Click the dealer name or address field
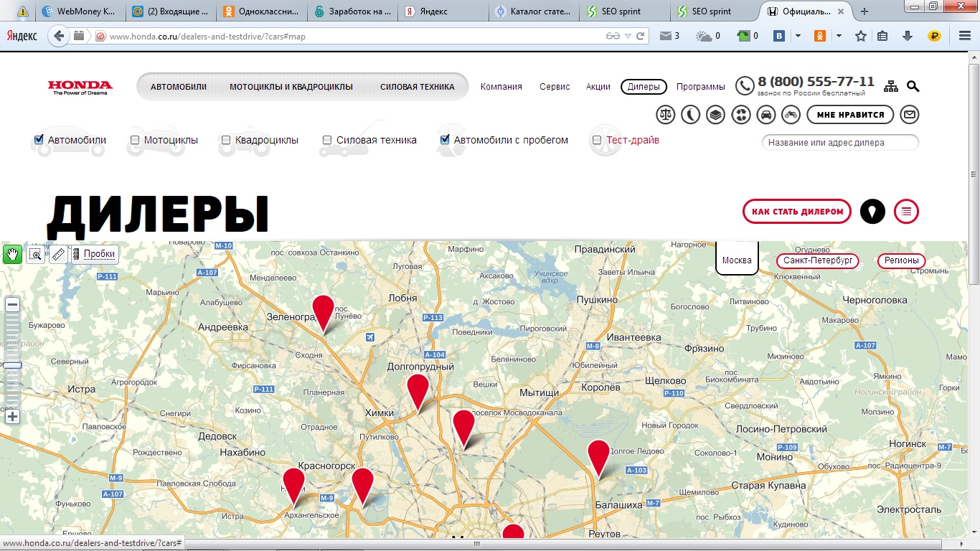The width and height of the screenshot is (980, 551). (840, 143)
